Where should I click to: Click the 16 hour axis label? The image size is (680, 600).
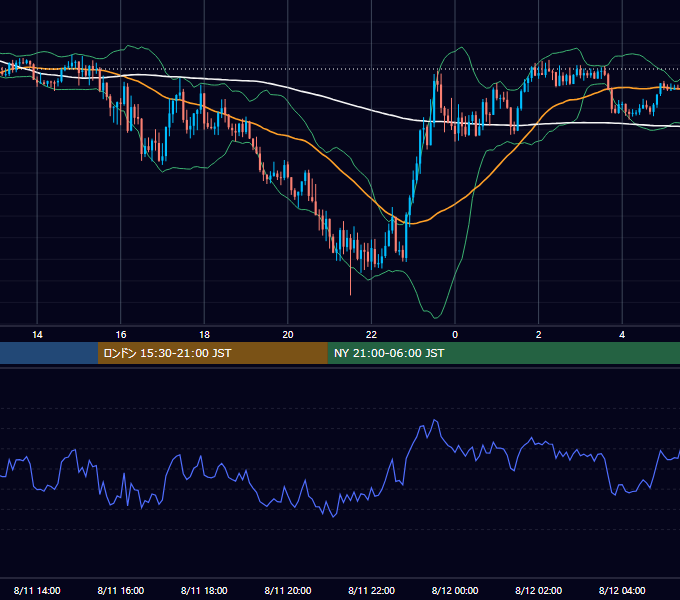click(x=121, y=335)
